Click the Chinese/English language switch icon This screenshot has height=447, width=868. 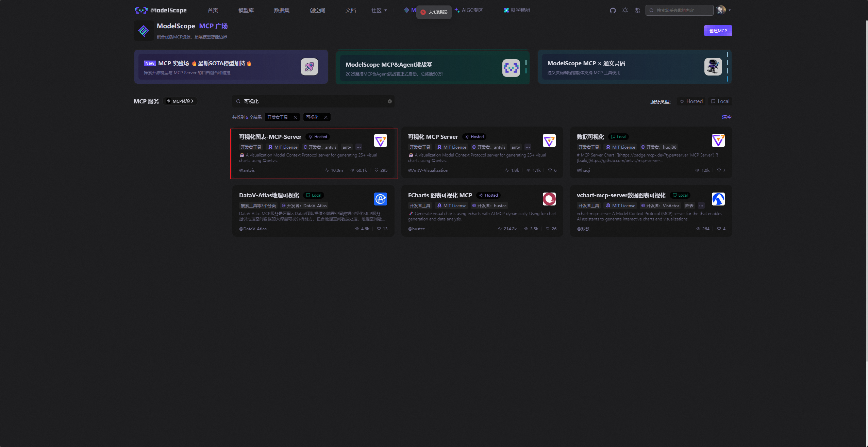click(x=637, y=11)
